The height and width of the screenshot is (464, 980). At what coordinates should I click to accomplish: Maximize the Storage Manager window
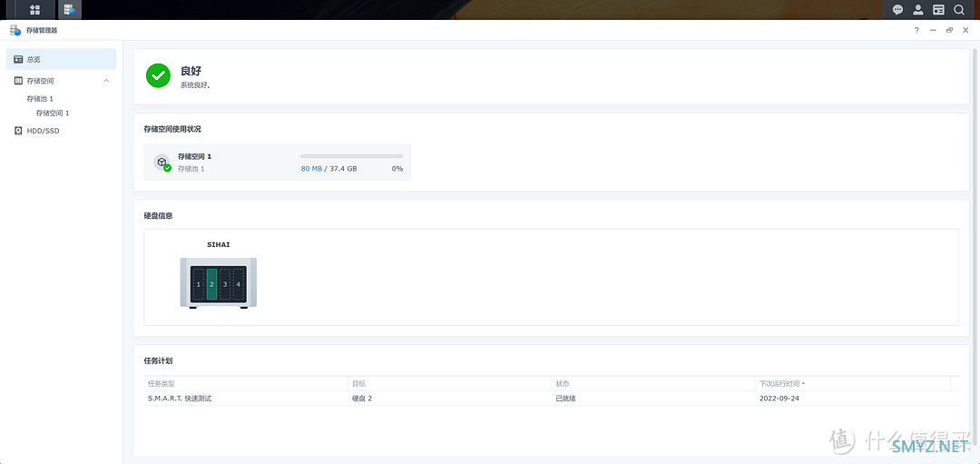[x=949, y=30]
